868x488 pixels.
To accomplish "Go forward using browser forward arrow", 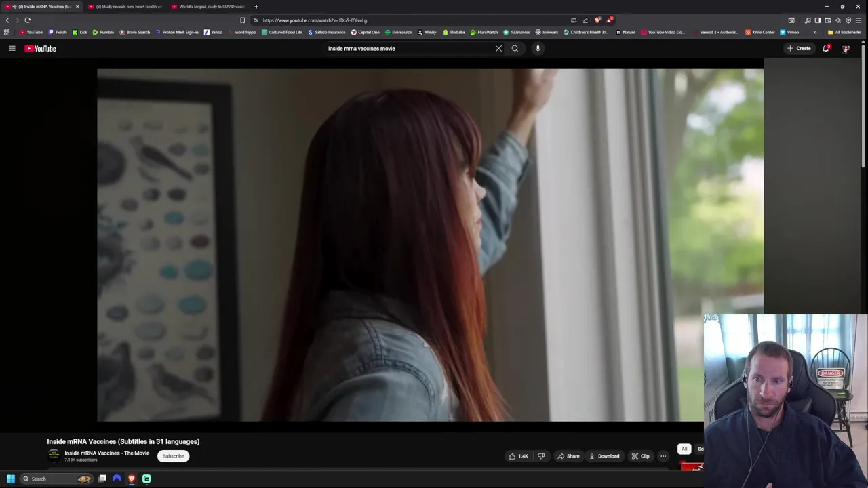I will 17,20.
